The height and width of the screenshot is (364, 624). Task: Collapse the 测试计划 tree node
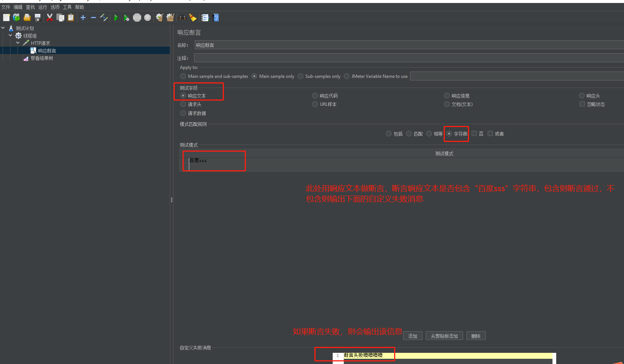pyautogui.click(x=3, y=28)
